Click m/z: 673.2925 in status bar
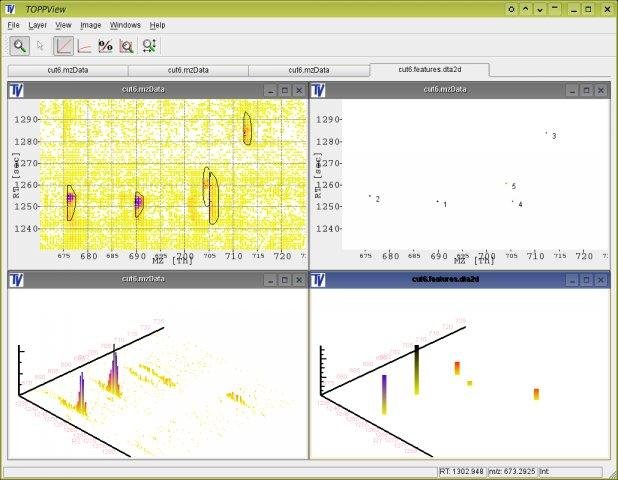Viewport: 618px width, 480px height. point(512,471)
